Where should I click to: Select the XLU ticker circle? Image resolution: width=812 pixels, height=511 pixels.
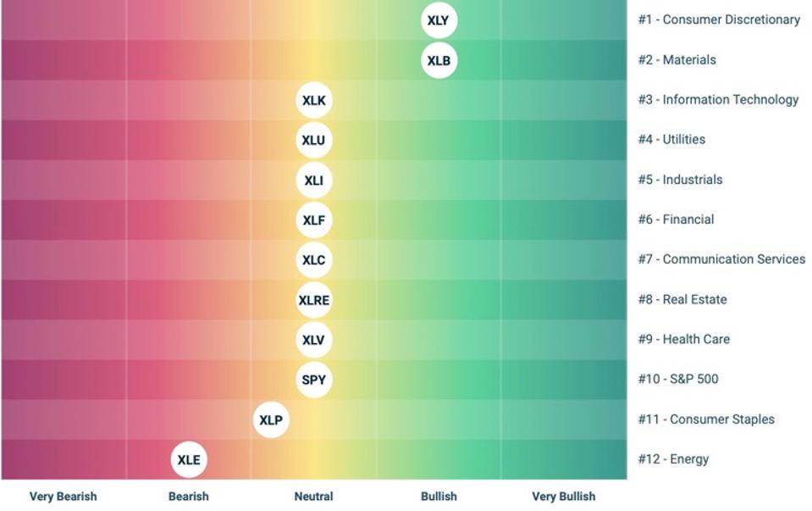tap(313, 140)
